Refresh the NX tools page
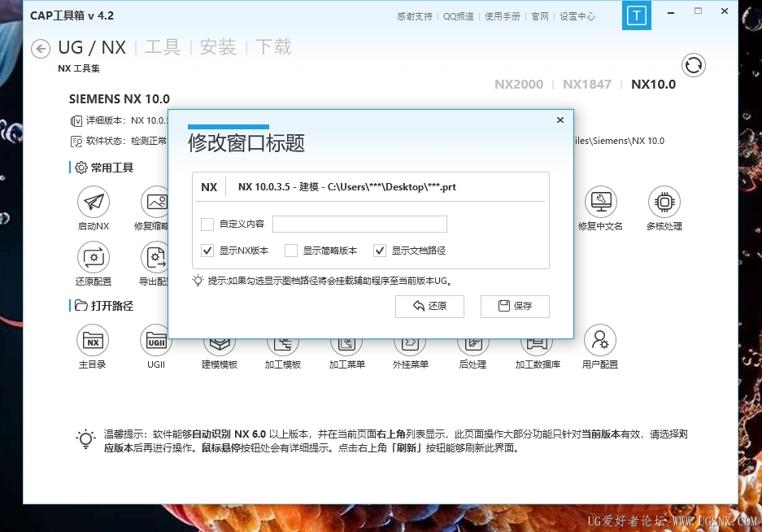 [694, 65]
